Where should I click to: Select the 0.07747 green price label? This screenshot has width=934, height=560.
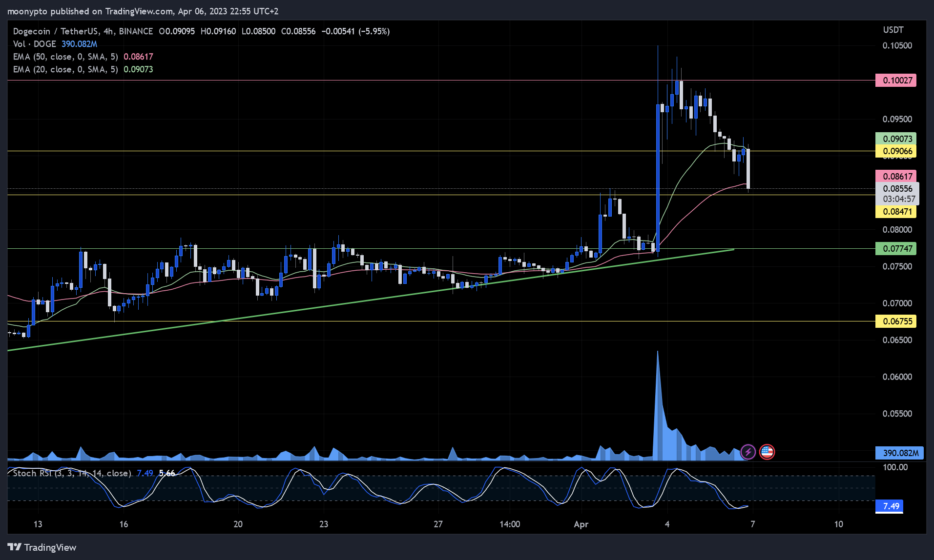(896, 248)
